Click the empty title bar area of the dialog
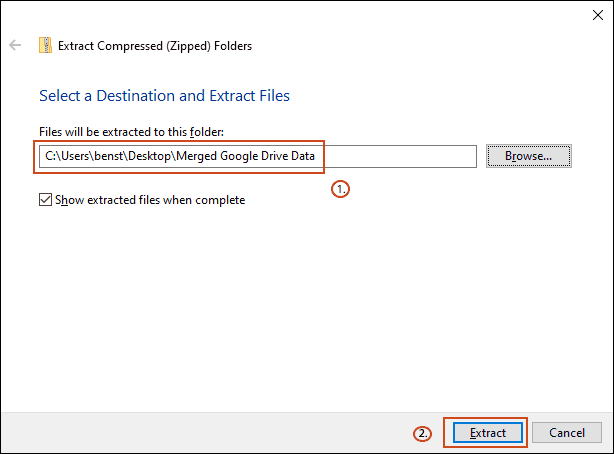This screenshot has height=454, width=614. (x=300, y=16)
